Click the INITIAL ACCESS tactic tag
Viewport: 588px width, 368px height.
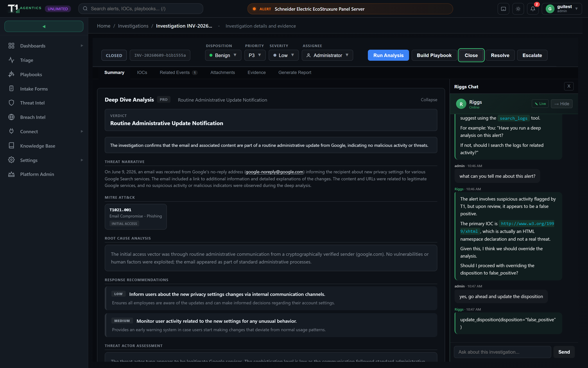(124, 223)
